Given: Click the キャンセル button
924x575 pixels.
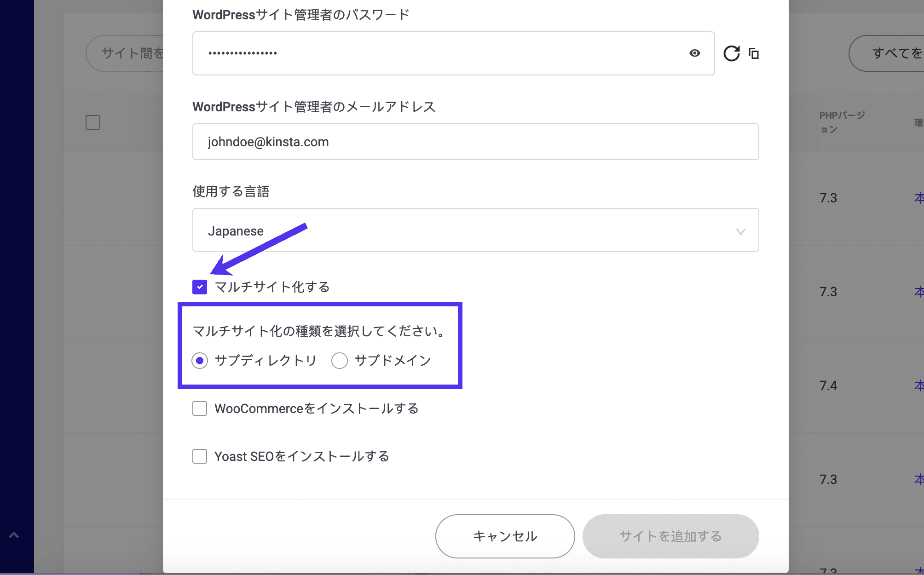Looking at the screenshot, I should tap(504, 535).
